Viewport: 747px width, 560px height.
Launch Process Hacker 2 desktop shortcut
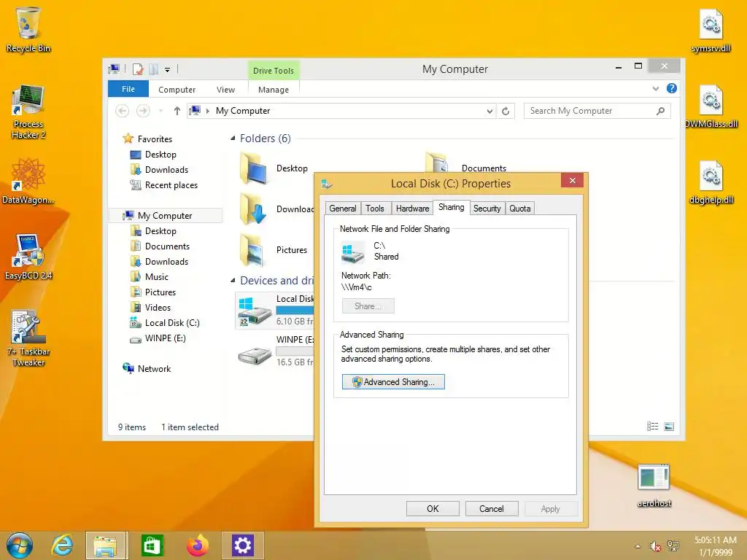(28, 112)
